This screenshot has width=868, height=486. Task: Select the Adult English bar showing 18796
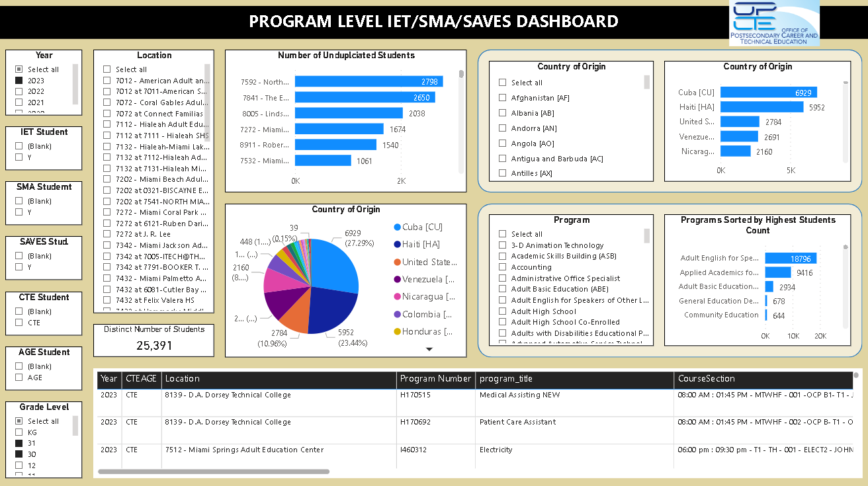pos(791,259)
